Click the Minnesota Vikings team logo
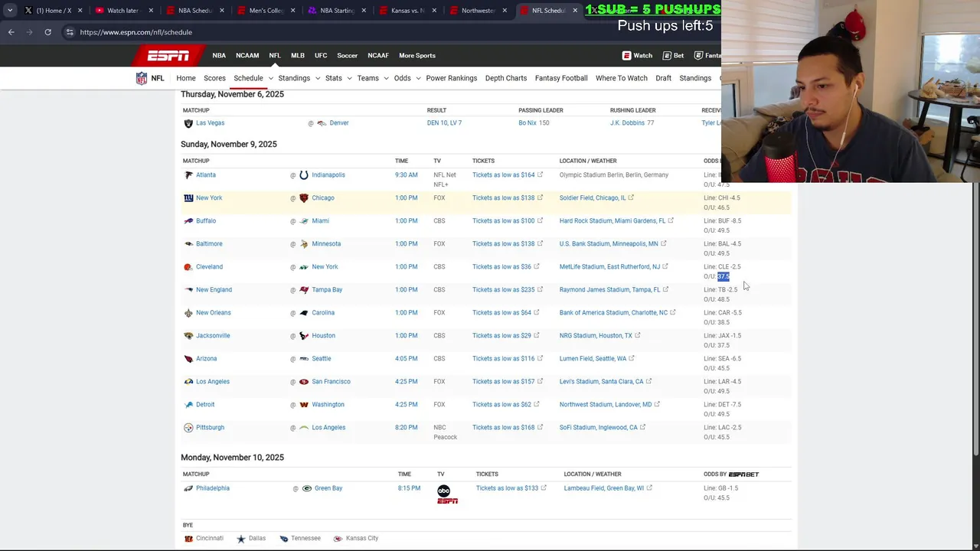The height and width of the screenshot is (551, 980). (304, 244)
